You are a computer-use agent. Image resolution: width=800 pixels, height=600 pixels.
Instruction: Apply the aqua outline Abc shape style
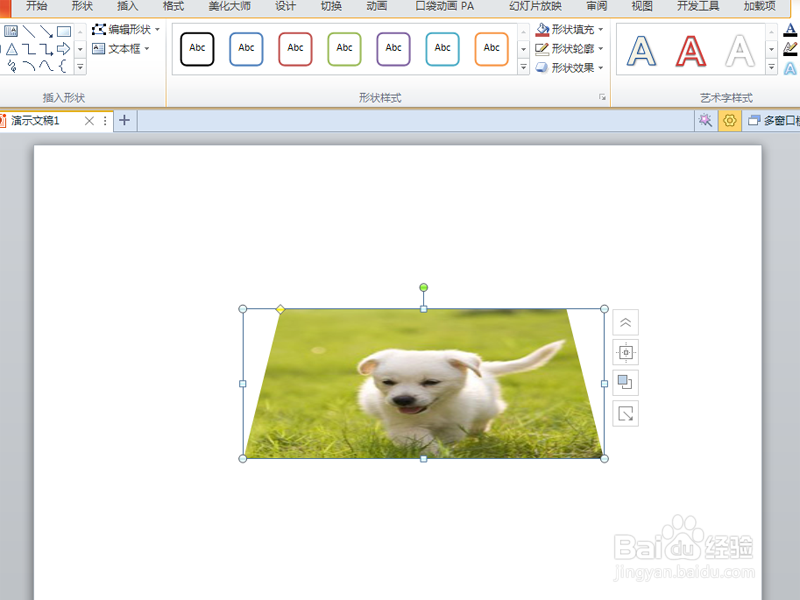pos(442,48)
